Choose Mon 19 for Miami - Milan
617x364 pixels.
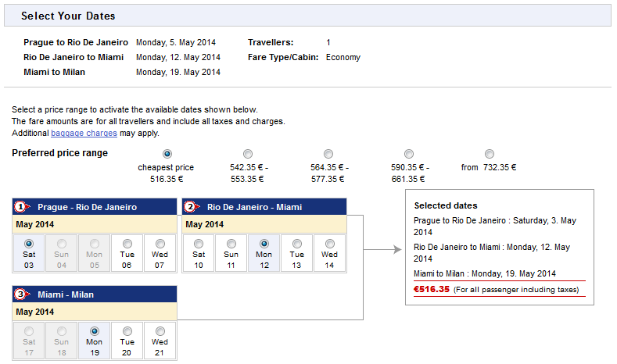tap(95, 331)
